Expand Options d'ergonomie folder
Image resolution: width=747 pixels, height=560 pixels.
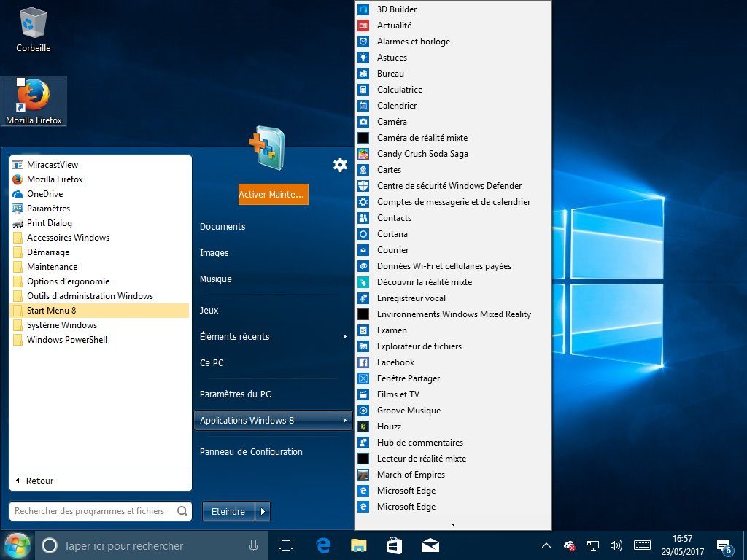click(x=100, y=281)
